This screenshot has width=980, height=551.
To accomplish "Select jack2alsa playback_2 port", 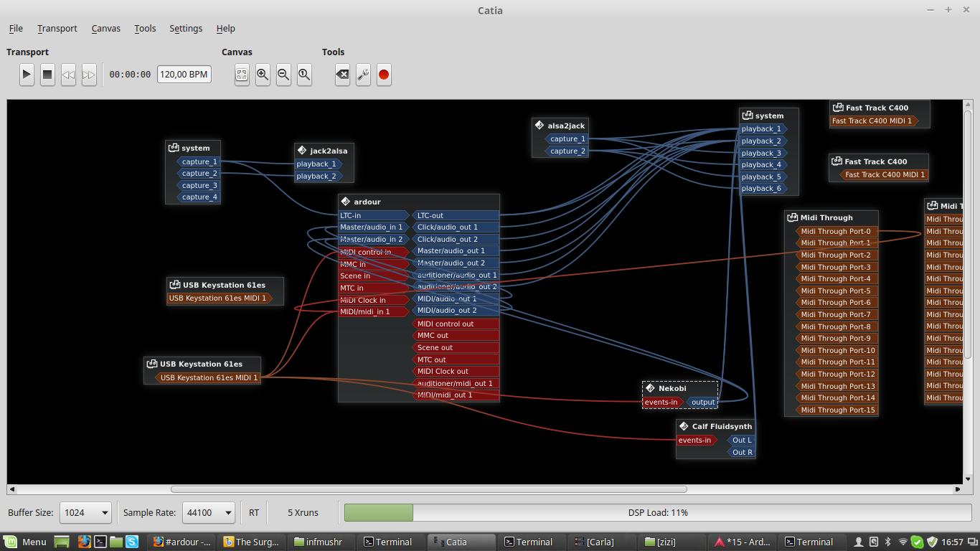I will [318, 176].
